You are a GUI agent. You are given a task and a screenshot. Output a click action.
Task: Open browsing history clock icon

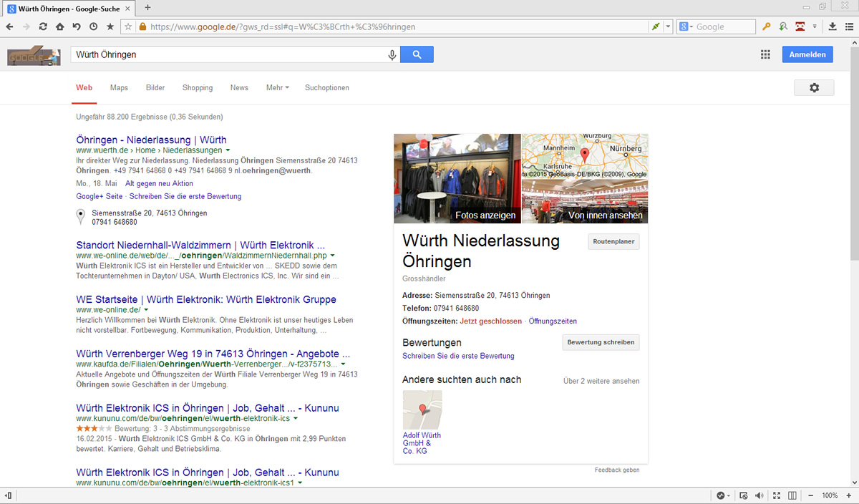tap(94, 26)
